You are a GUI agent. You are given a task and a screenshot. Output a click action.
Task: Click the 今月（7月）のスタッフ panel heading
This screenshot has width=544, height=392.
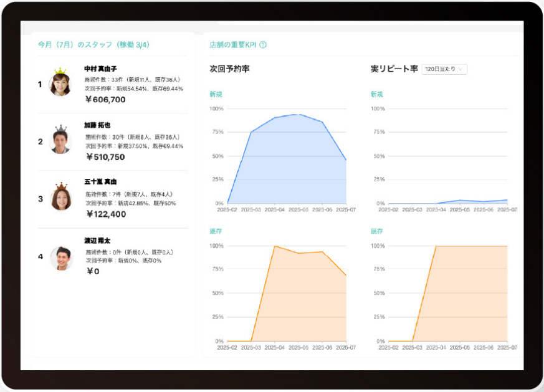click(93, 45)
